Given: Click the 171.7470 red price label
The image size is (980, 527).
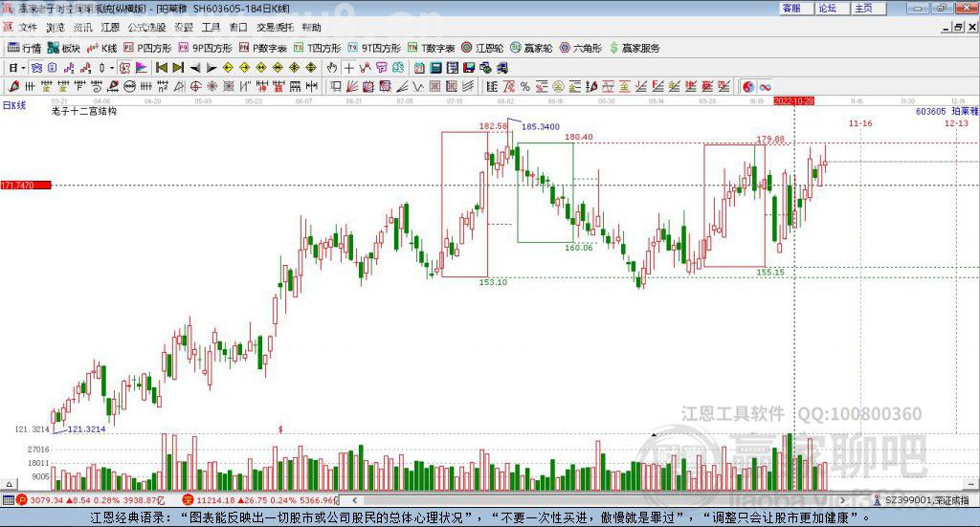Looking at the screenshot, I should [26, 186].
